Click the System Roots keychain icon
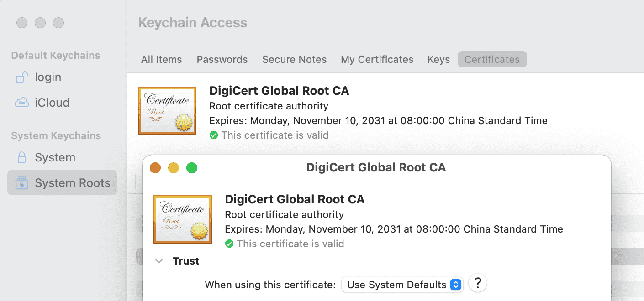Screen dimensions: 644x301 click(x=21, y=183)
